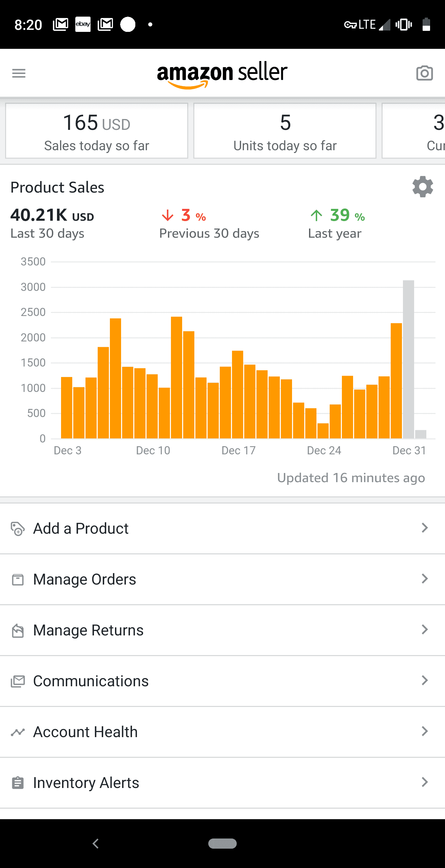Expand the Add a Product chevron
The width and height of the screenshot is (445, 868).
pyautogui.click(x=425, y=528)
